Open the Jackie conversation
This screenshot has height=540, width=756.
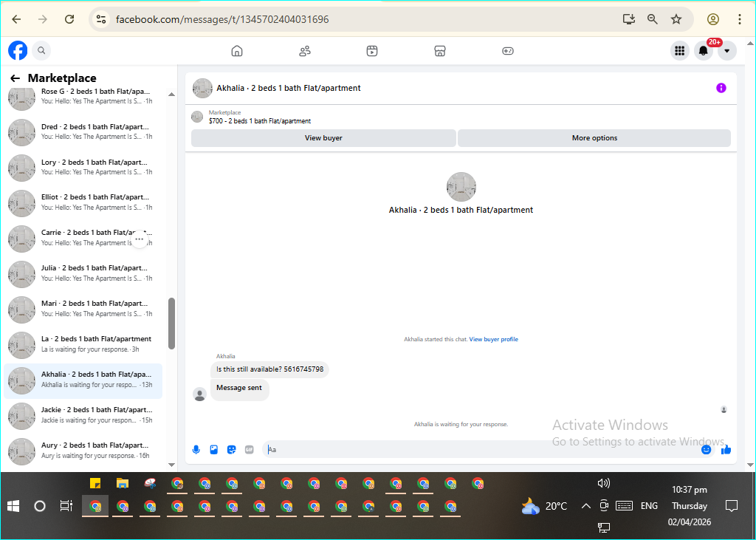[x=83, y=415]
